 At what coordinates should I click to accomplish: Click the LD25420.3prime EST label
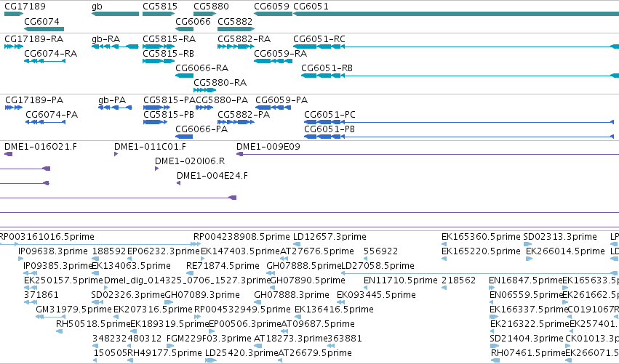(x=242, y=353)
